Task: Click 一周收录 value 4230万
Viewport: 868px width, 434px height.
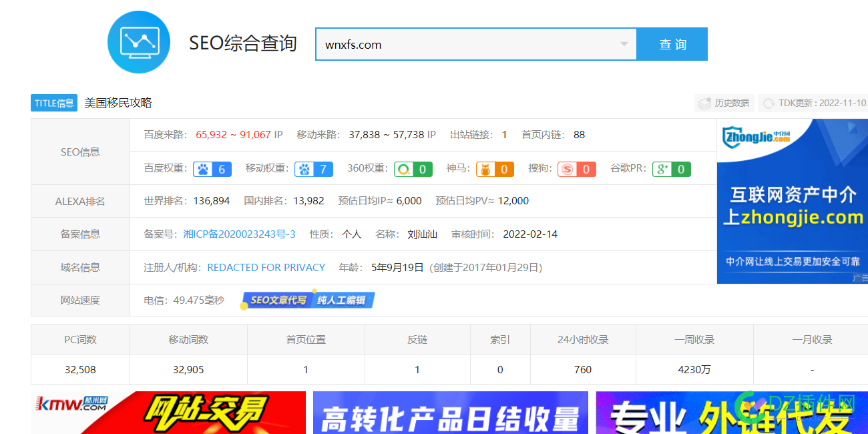Action: tap(694, 370)
